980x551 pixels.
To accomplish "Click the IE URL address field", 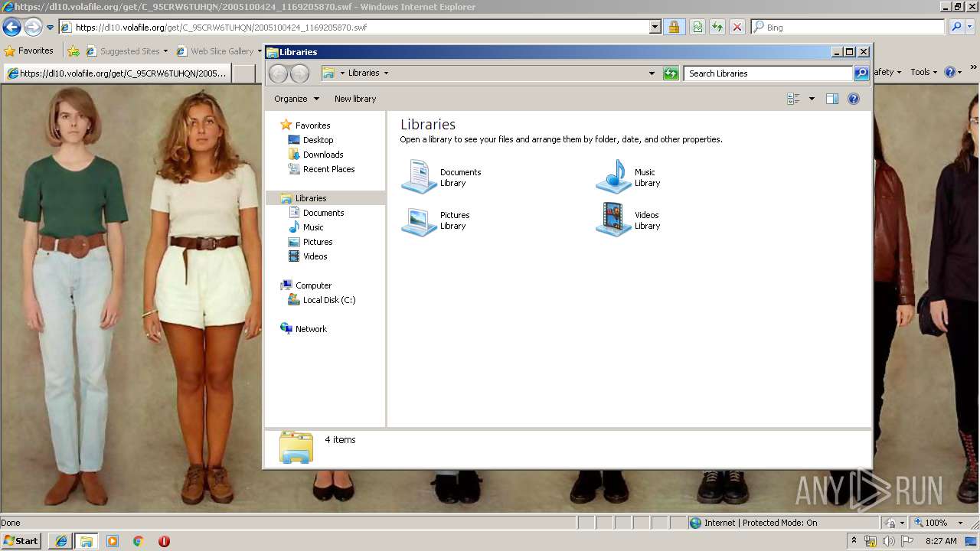I will [354, 28].
